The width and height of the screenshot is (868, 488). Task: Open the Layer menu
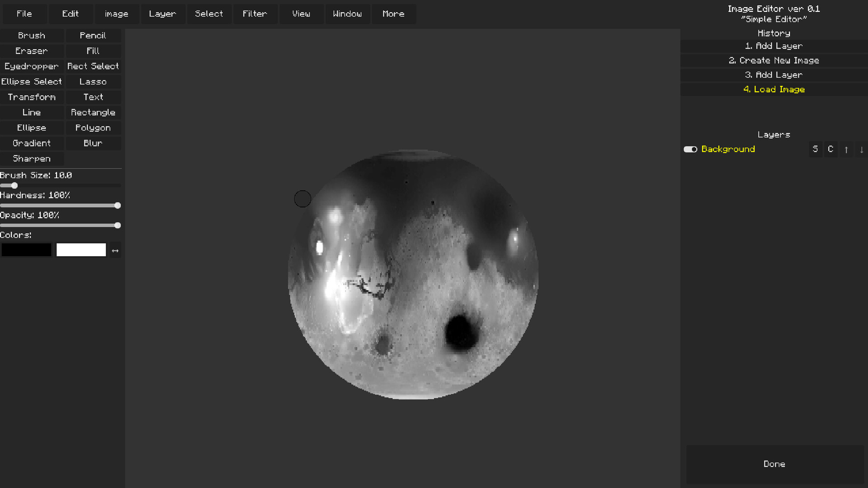[162, 14]
